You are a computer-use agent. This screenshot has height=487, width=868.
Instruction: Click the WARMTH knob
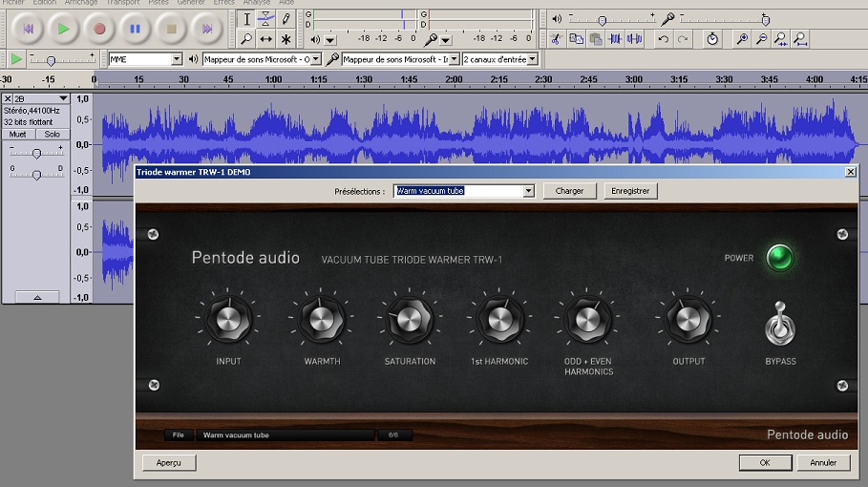pyautogui.click(x=321, y=319)
